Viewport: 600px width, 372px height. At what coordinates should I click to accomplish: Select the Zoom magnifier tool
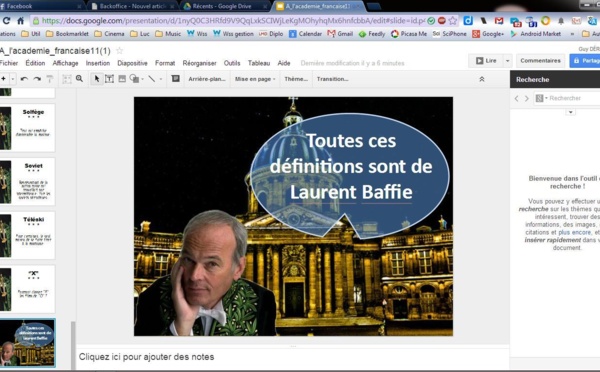79,78
